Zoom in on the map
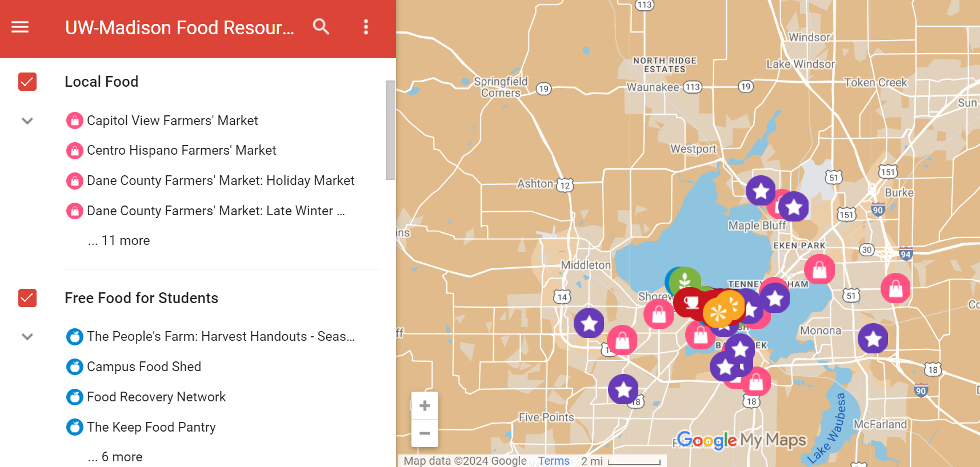The image size is (980, 467). coord(425,405)
